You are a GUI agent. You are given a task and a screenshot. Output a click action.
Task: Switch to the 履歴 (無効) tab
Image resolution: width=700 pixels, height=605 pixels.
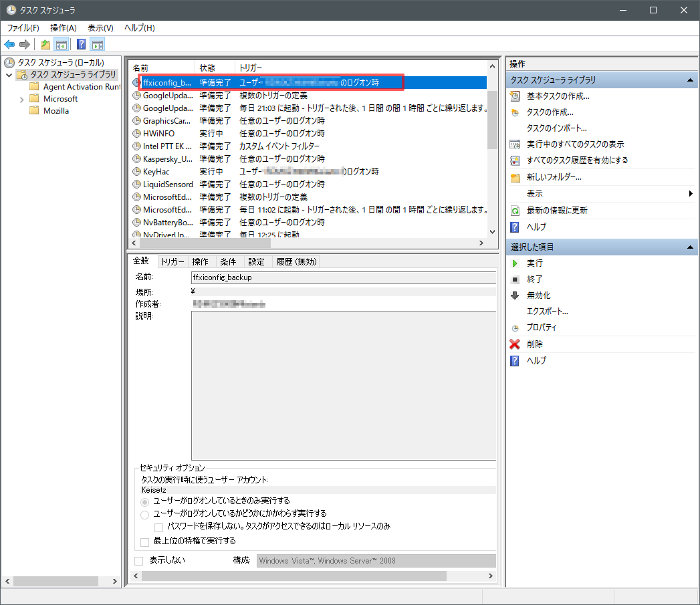[296, 261]
